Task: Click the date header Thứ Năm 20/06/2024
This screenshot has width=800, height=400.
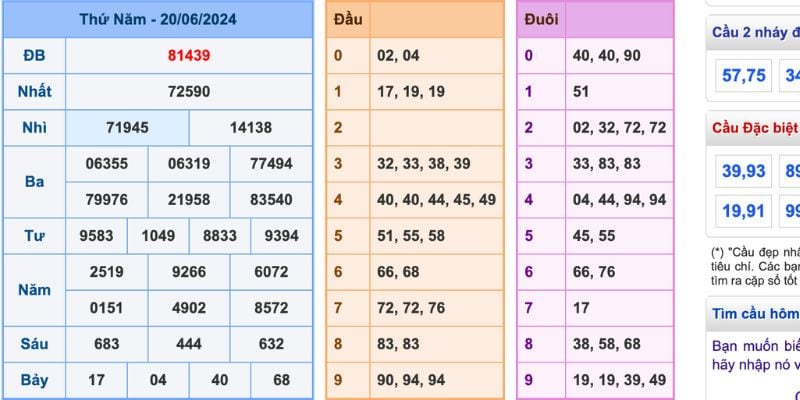Action: (x=158, y=19)
